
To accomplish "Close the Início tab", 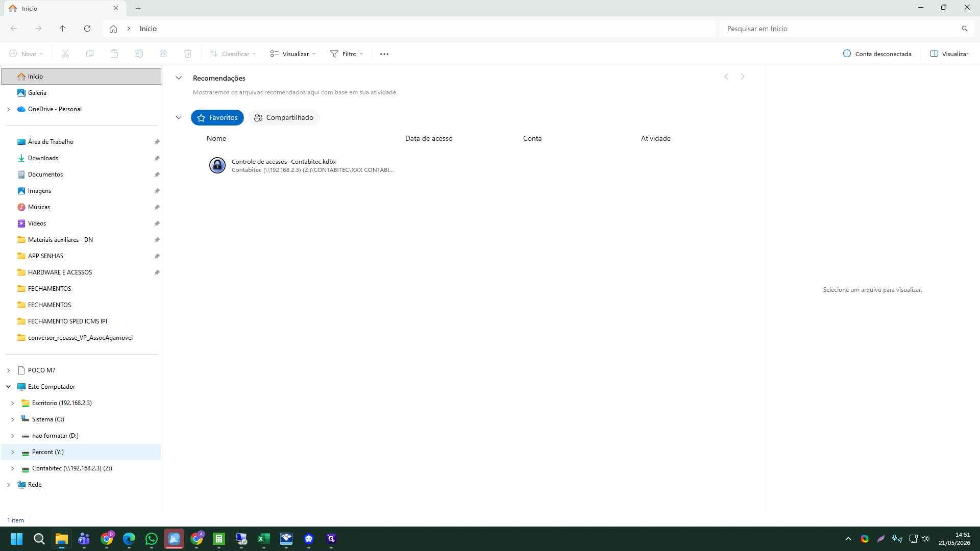I will (x=116, y=8).
